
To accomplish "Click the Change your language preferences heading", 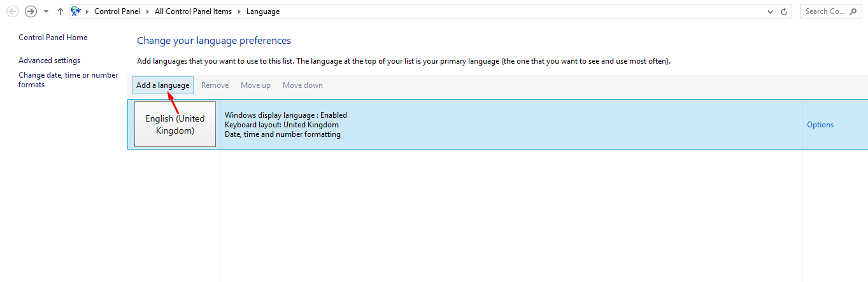I will pyautogui.click(x=214, y=41).
